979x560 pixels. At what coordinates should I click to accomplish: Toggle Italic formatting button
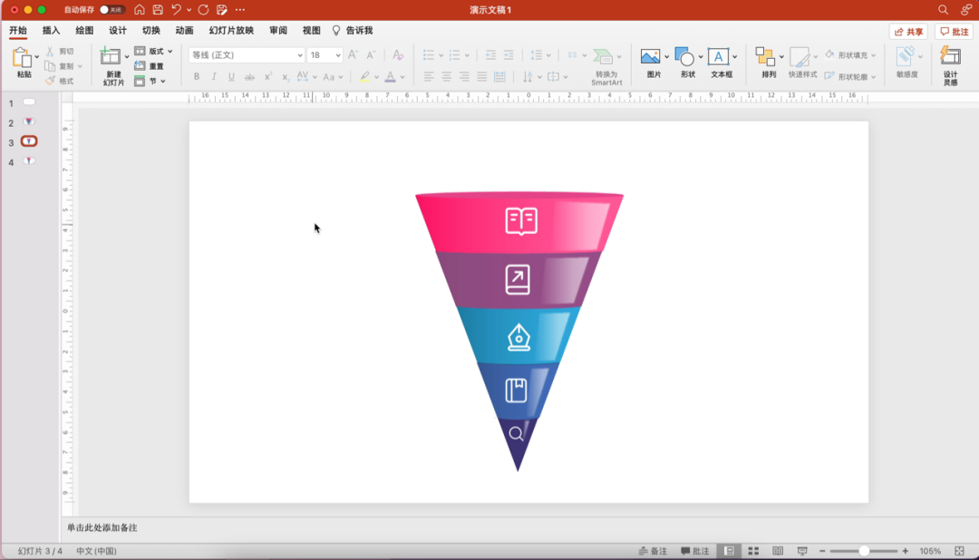tap(213, 77)
